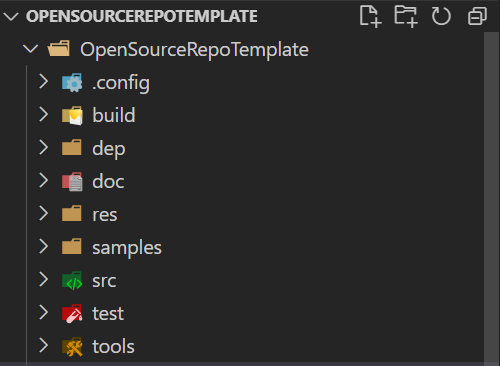Click the doc folder document icon
Screen dimensions: 500x366
(x=72, y=181)
